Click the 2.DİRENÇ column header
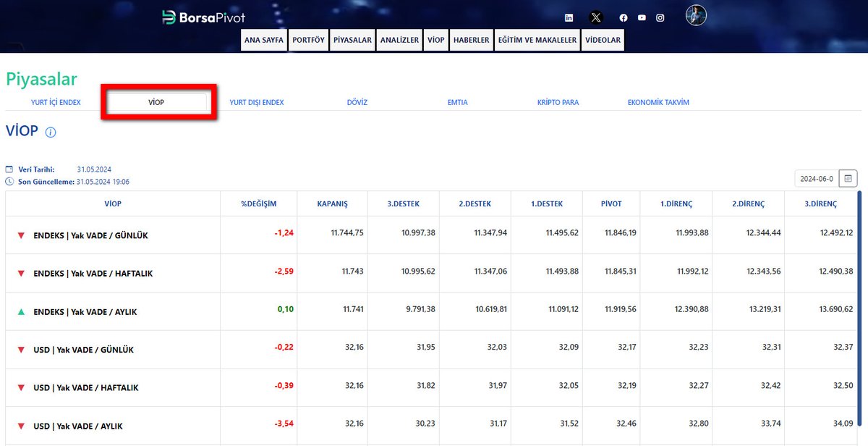The height and width of the screenshot is (446, 868). tap(748, 204)
